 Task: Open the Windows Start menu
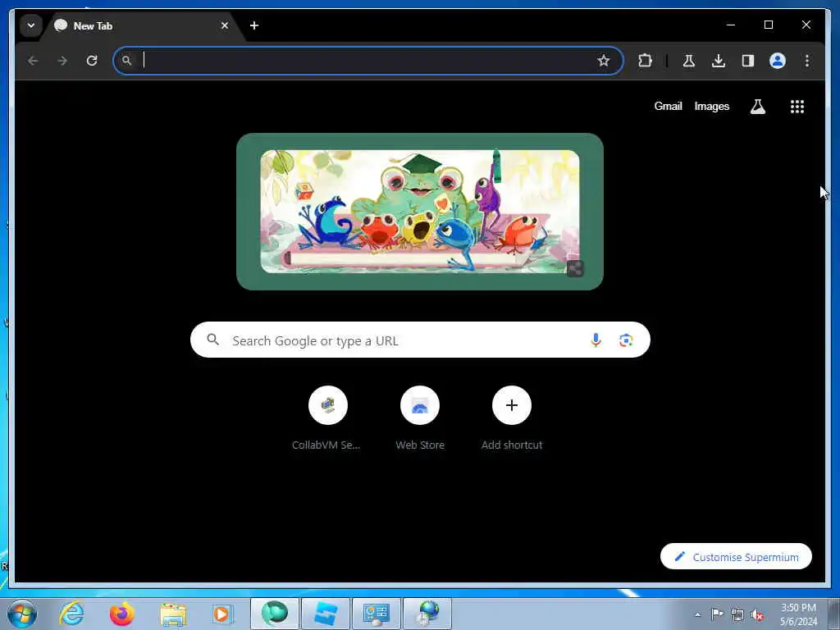[22, 614]
